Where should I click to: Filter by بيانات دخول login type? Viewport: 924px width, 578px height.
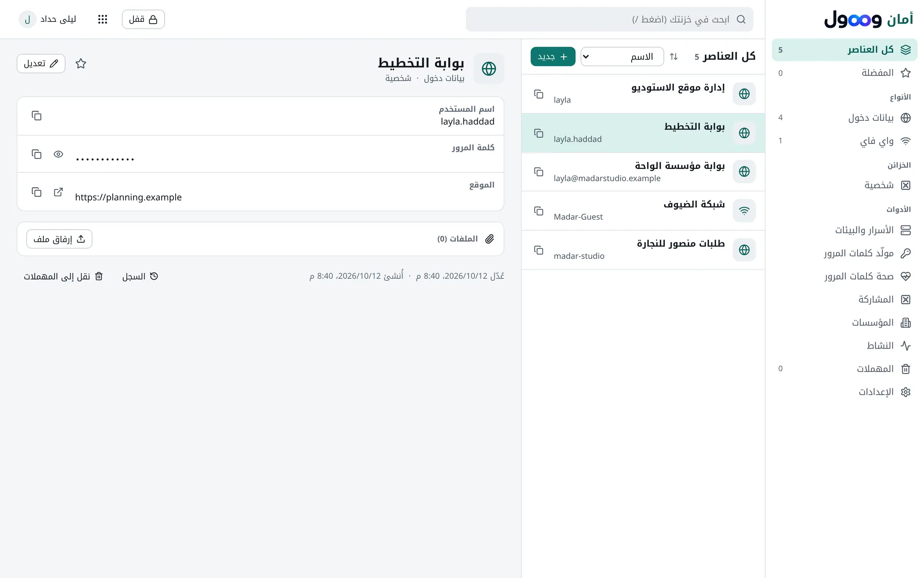pyautogui.click(x=844, y=118)
